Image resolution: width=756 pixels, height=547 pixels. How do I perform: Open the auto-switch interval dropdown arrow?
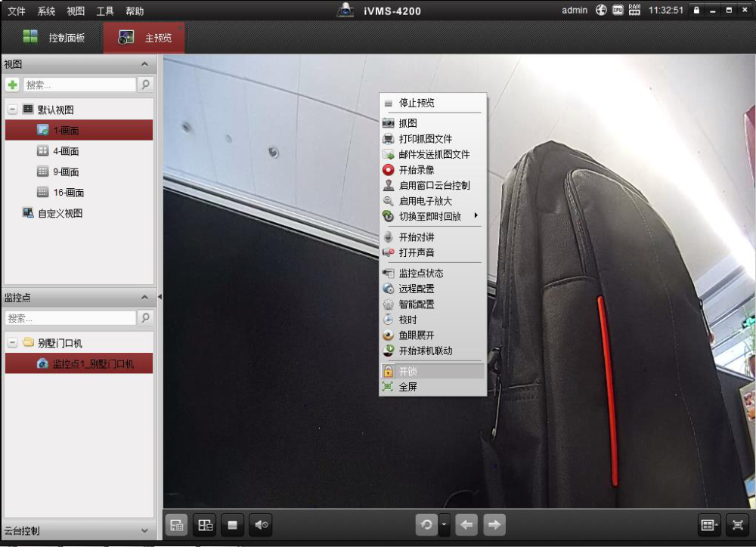tap(444, 525)
